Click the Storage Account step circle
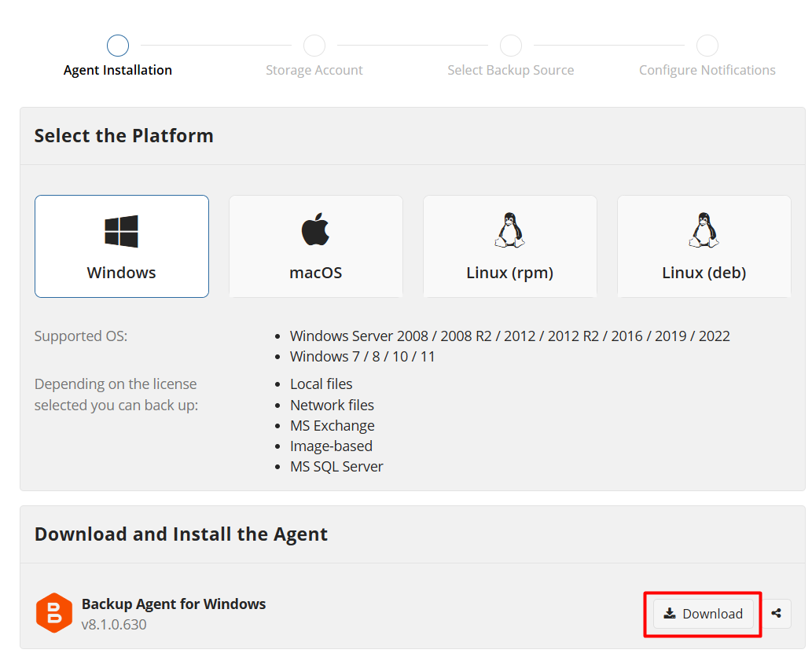 click(x=314, y=46)
